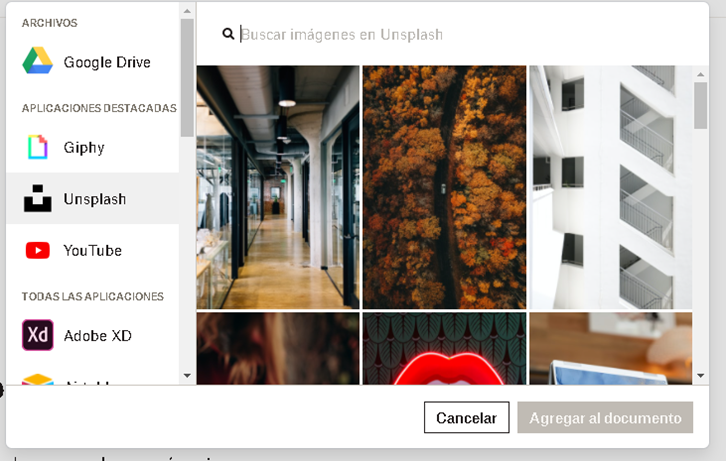Click the Adobe XD app icon
Screen dimensions: 726x461
(38, 335)
